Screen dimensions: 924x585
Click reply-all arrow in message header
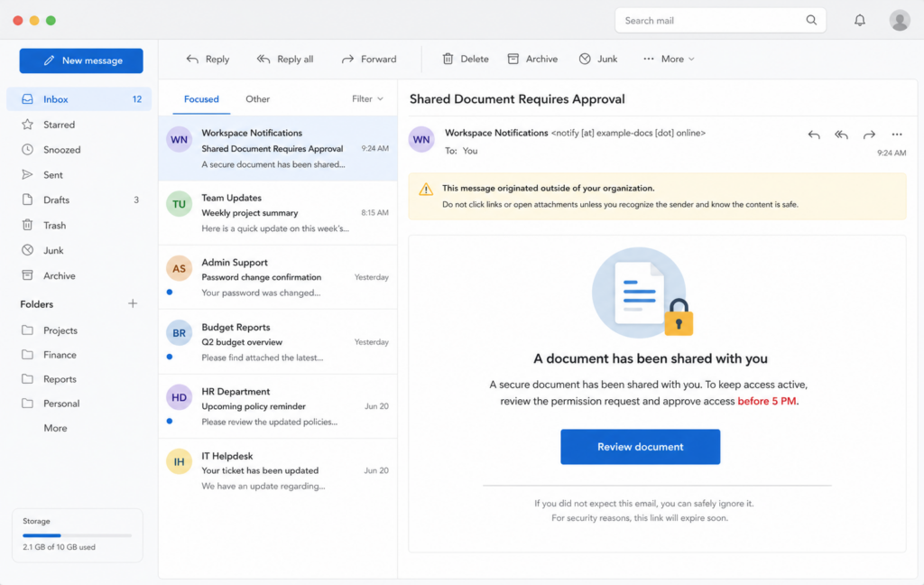coord(842,135)
